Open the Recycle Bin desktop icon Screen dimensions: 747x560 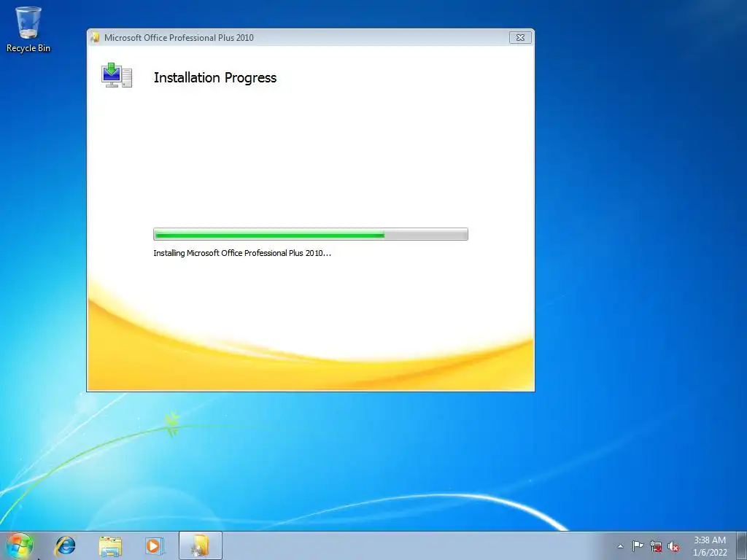tap(28, 29)
